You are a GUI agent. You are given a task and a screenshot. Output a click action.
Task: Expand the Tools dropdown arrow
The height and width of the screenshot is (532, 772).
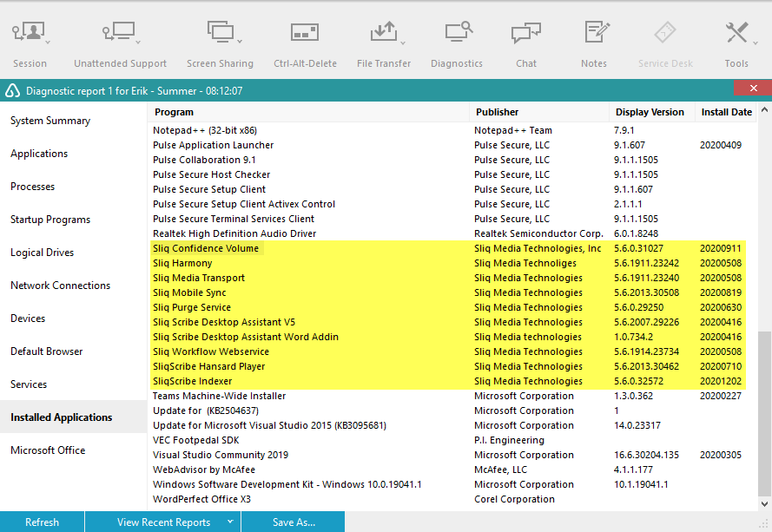[x=756, y=43]
